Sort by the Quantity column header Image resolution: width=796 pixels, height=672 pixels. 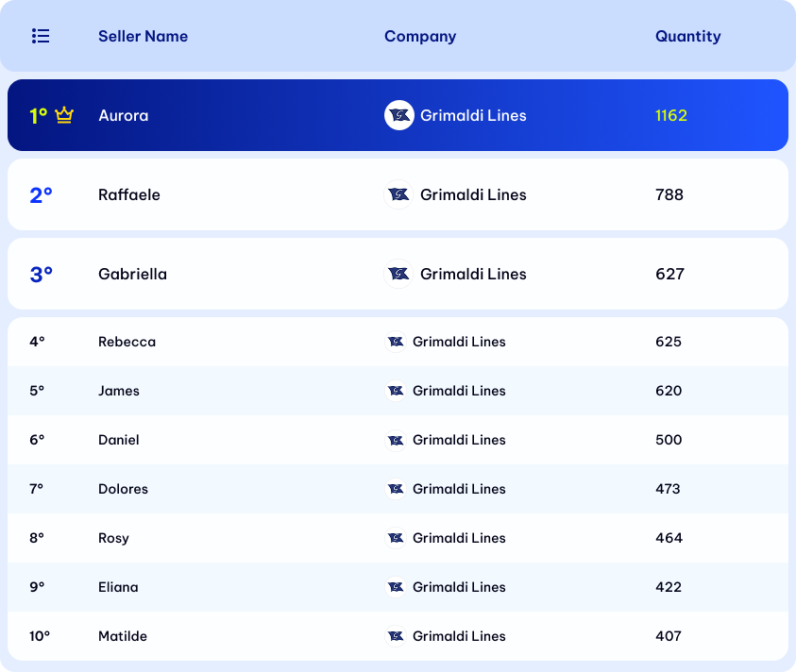click(x=687, y=36)
